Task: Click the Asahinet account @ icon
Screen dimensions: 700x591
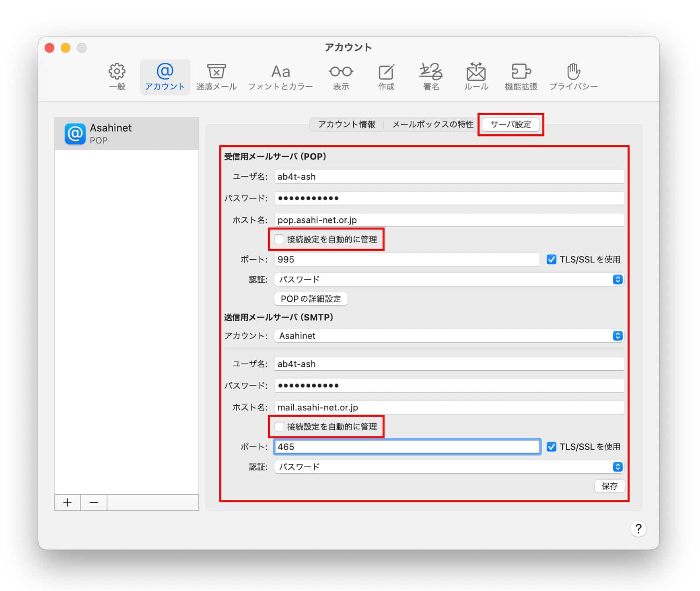Action: pyautogui.click(x=75, y=134)
